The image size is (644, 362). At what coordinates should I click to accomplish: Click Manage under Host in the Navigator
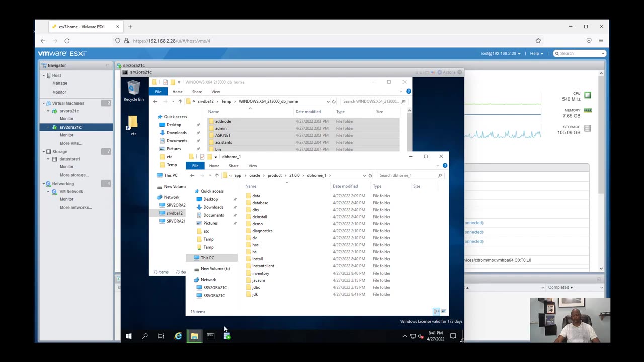tap(60, 83)
